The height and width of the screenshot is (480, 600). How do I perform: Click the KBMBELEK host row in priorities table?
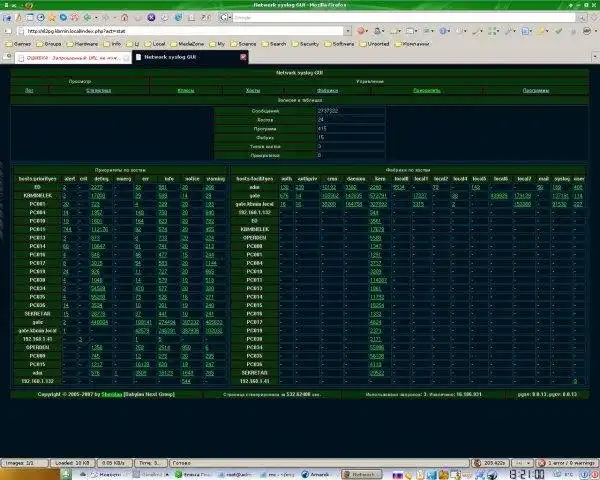pyautogui.click(x=120, y=196)
